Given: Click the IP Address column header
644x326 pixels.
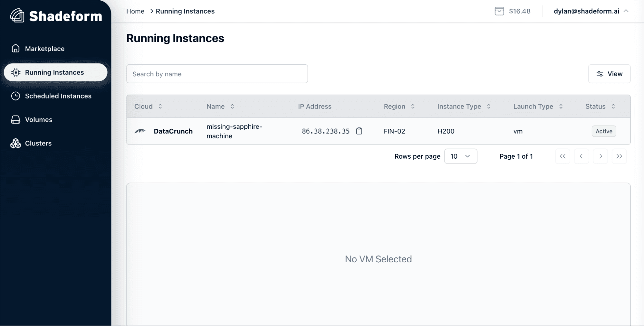Looking at the screenshot, I should (x=314, y=107).
